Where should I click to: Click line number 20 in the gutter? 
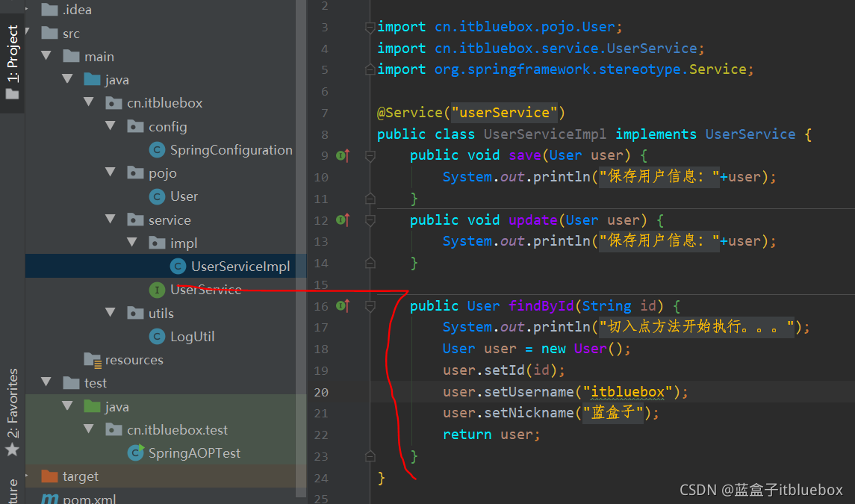(x=321, y=392)
